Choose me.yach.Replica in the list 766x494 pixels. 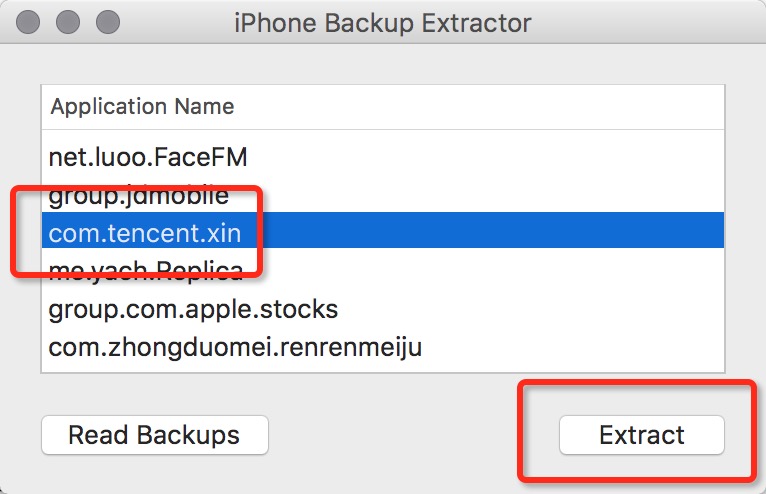146,271
